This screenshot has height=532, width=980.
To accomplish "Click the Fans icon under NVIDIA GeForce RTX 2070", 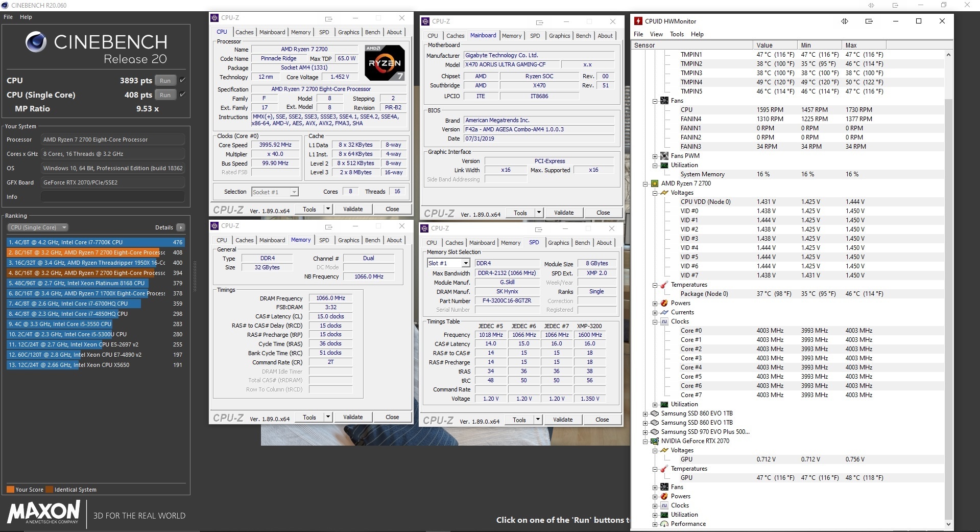I will coord(664,487).
